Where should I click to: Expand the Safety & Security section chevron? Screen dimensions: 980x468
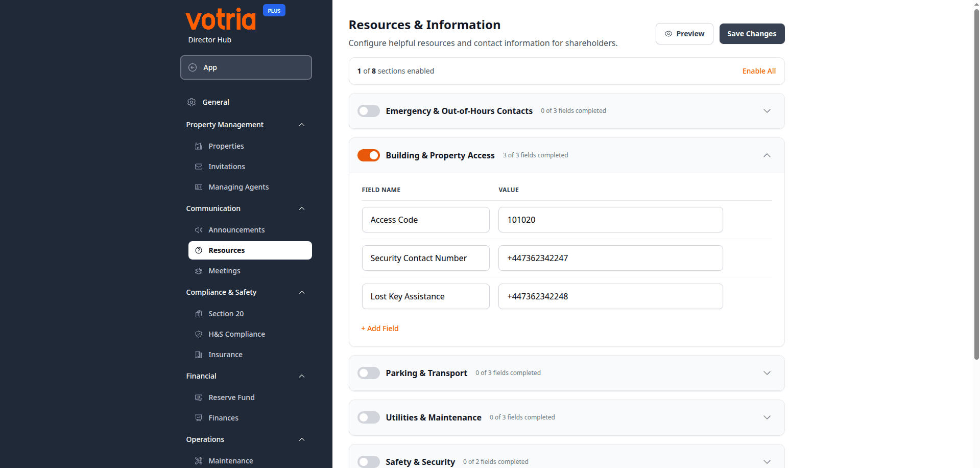767,461
